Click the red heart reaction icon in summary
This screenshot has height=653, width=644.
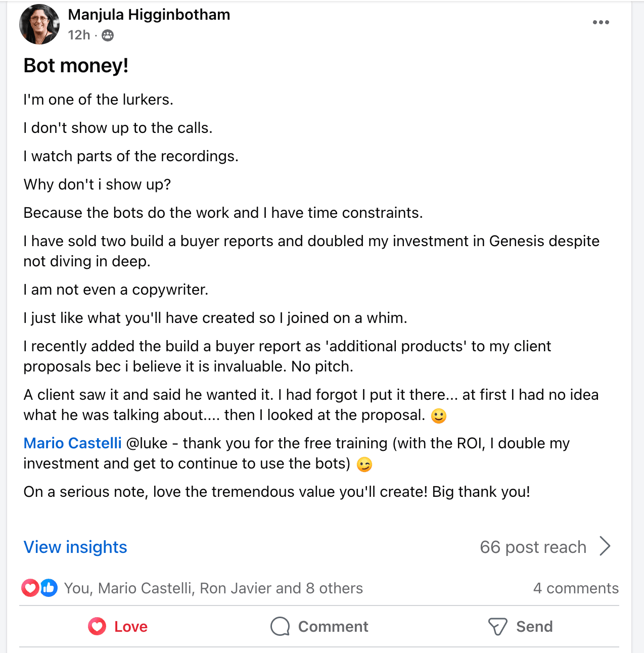tap(30, 588)
